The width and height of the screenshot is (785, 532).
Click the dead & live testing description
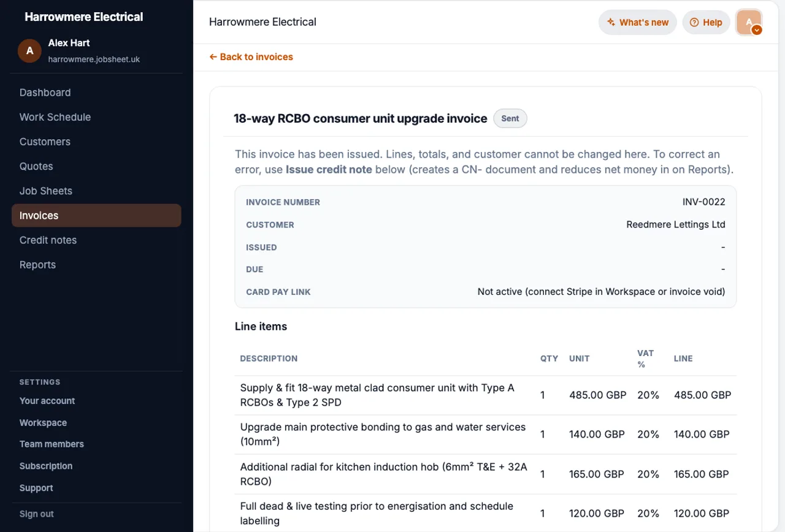pyautogui.click(x=377, y=514)
